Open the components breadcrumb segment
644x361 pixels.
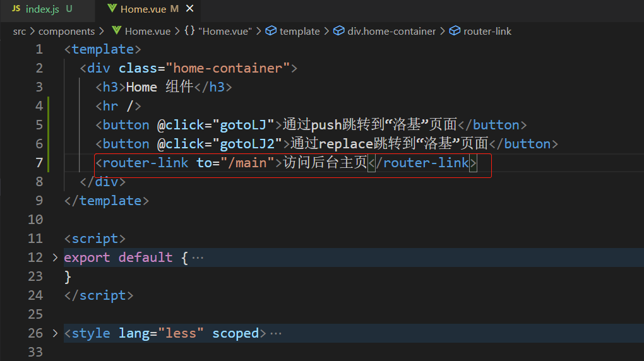[x=66, y=31]
